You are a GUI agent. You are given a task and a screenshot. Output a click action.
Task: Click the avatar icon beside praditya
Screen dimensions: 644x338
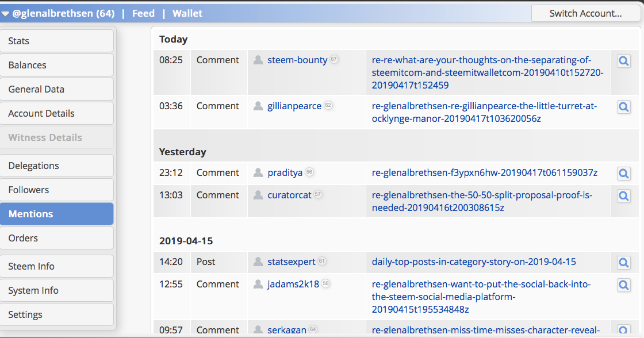click(258, 172)
